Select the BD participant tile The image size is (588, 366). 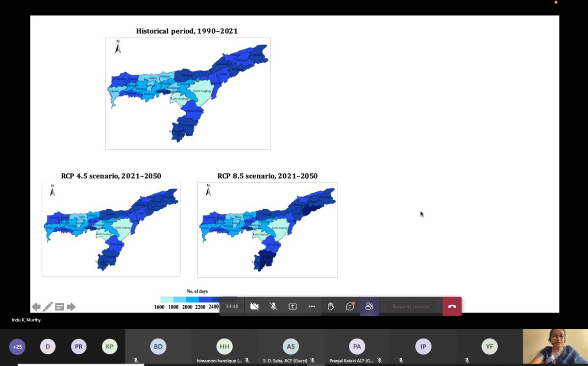[158, 347]
